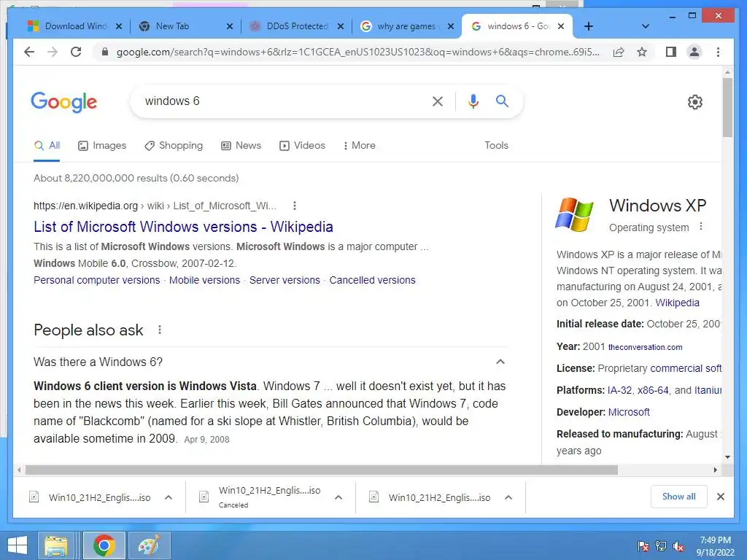This screenshot has width=747, height=560.
Task: Open Chrome's three-dot menu
Action: click(x=718, y=52)
